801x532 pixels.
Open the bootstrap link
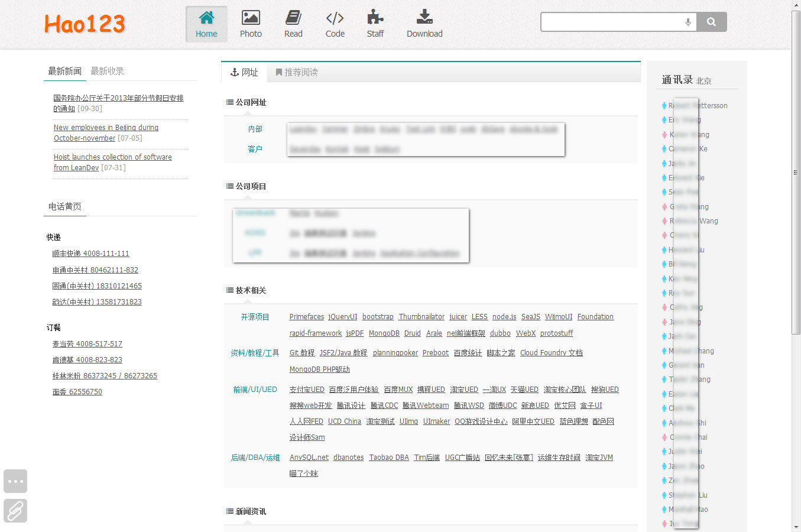pyautogui.click(x=378, y=317)
